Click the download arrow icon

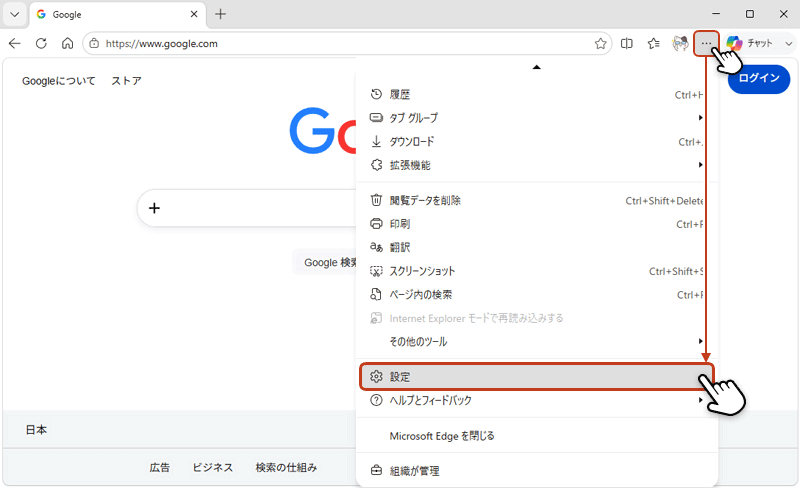pyautogui.click(x=376, y=141)
